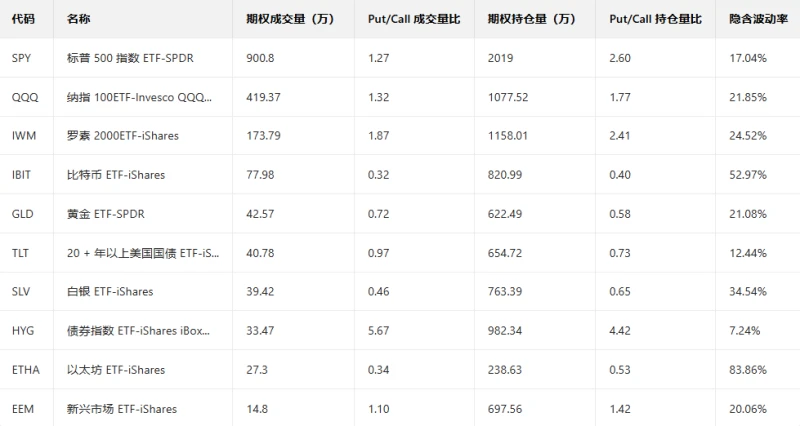Open the SPY ticker row
Image resolution: width=800 pixels, height=426 pixels.
[x=22, y=58]
